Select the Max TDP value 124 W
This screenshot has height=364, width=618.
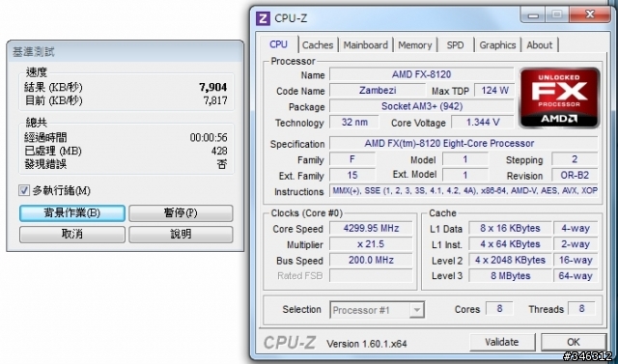click(494, 90)
